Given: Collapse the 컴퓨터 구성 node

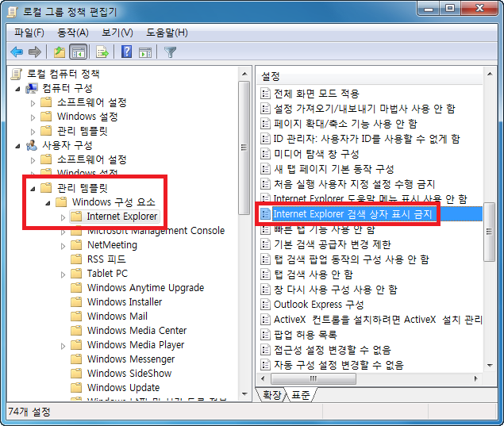Looking at the screenshot, I should pyautogui.click(x=18, y=89).
